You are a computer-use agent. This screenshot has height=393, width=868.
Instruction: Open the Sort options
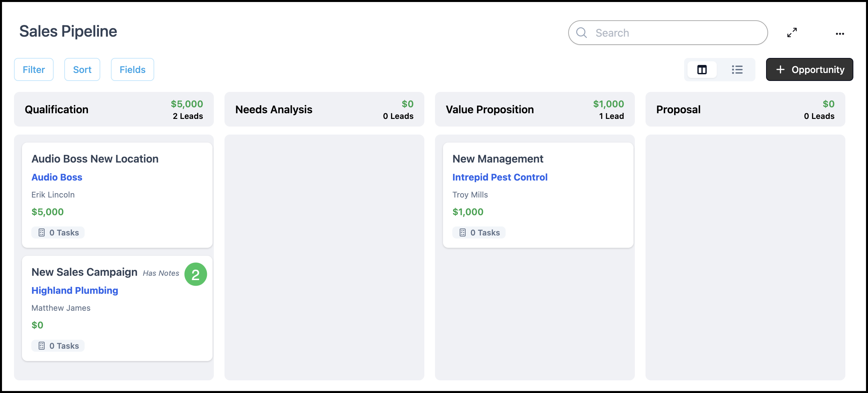click(x=82, y=70)
